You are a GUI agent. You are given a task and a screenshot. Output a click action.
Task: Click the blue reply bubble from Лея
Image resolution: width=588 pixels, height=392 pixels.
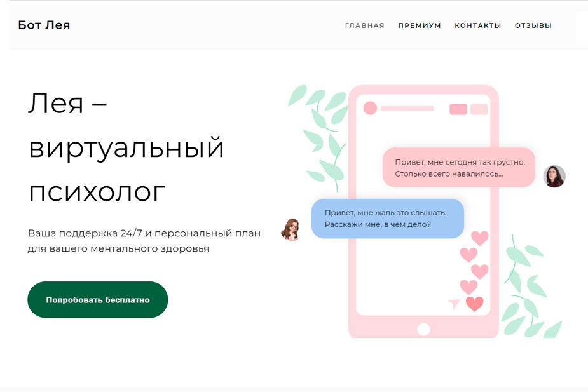(x=388, y=219)
